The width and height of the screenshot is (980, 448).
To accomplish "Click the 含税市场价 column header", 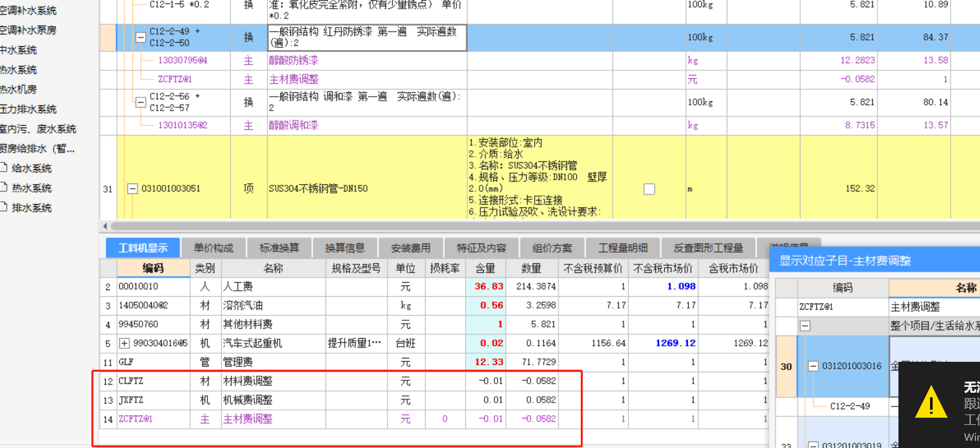I will pyautogui.click(x=733, y=268).
